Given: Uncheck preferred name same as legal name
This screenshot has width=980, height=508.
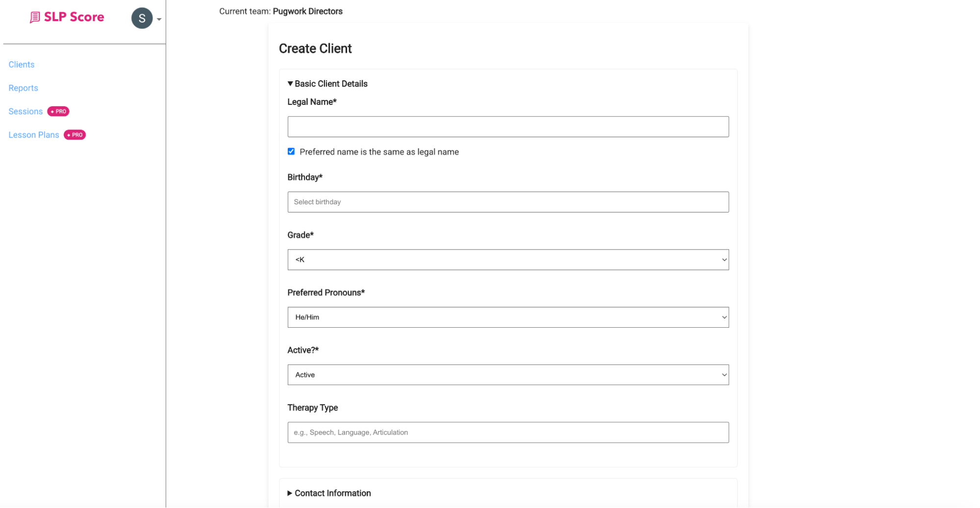Looking at the screenshot, I should tap(291, 151).
